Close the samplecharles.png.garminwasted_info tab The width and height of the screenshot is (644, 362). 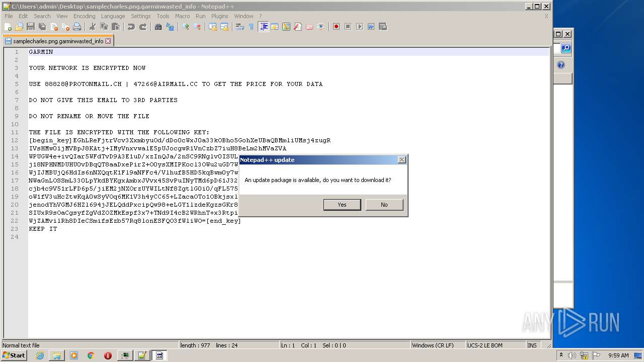[108, 41]
